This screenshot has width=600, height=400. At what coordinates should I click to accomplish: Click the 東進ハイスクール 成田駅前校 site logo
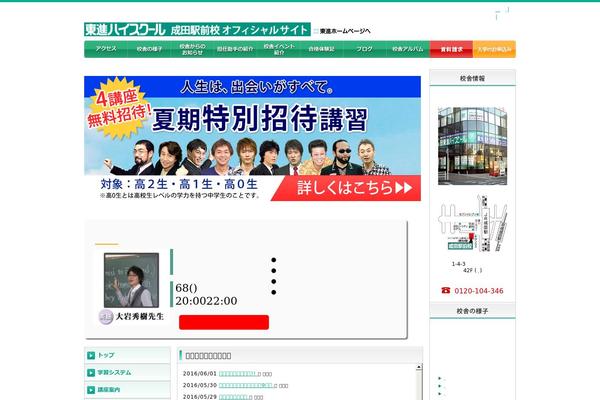pos(197,29)
